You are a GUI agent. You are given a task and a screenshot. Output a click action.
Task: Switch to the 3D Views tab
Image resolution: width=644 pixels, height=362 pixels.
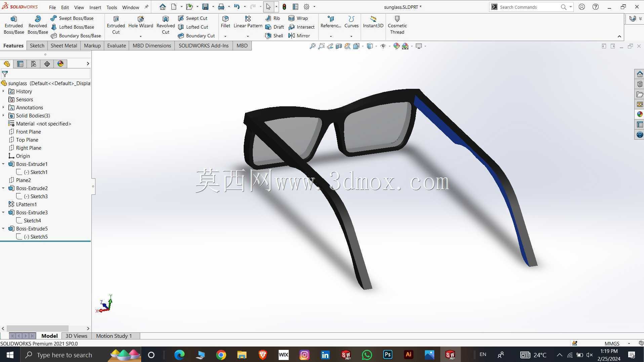pos(76,336)
